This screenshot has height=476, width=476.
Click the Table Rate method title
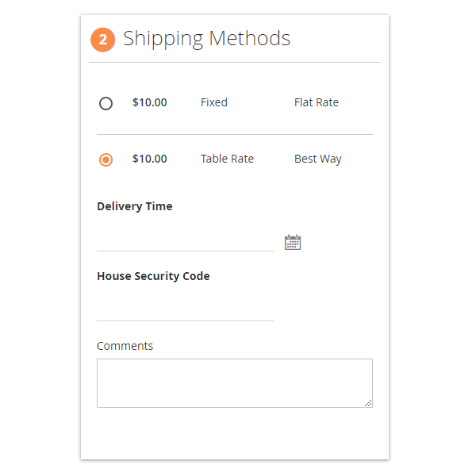click(x=227, y=159)
